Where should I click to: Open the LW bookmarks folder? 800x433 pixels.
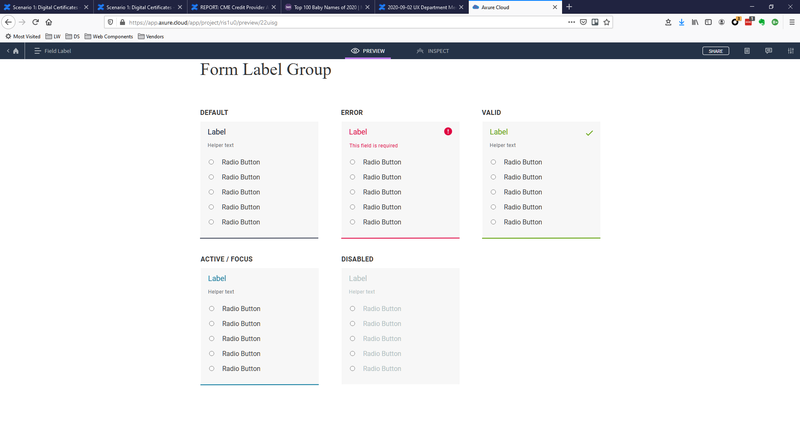click(53, 37)
